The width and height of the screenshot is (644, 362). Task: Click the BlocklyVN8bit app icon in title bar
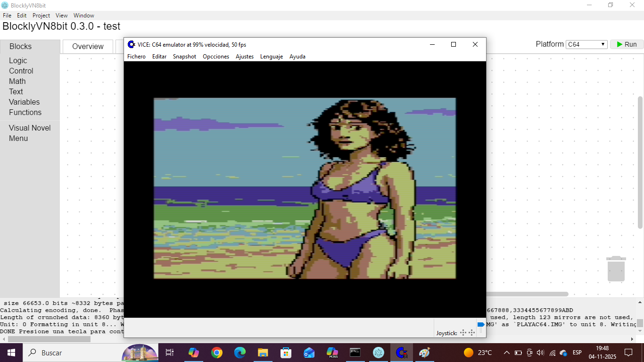click(5, 5)
